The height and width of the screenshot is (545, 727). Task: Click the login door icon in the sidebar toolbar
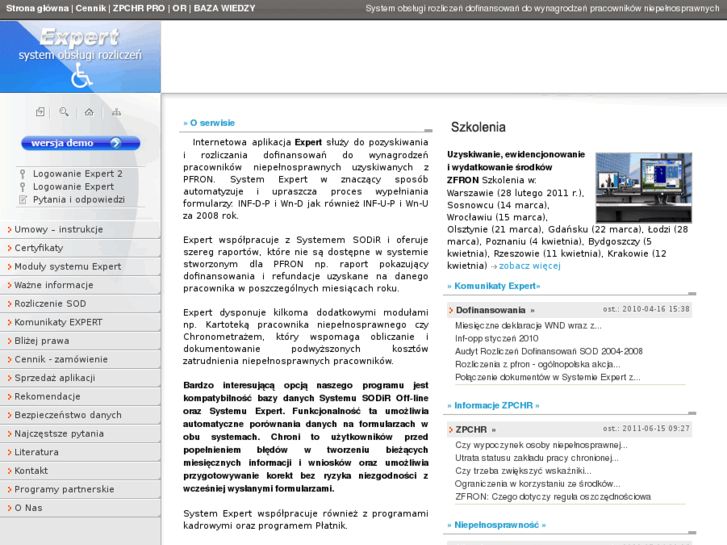point(40,112)
